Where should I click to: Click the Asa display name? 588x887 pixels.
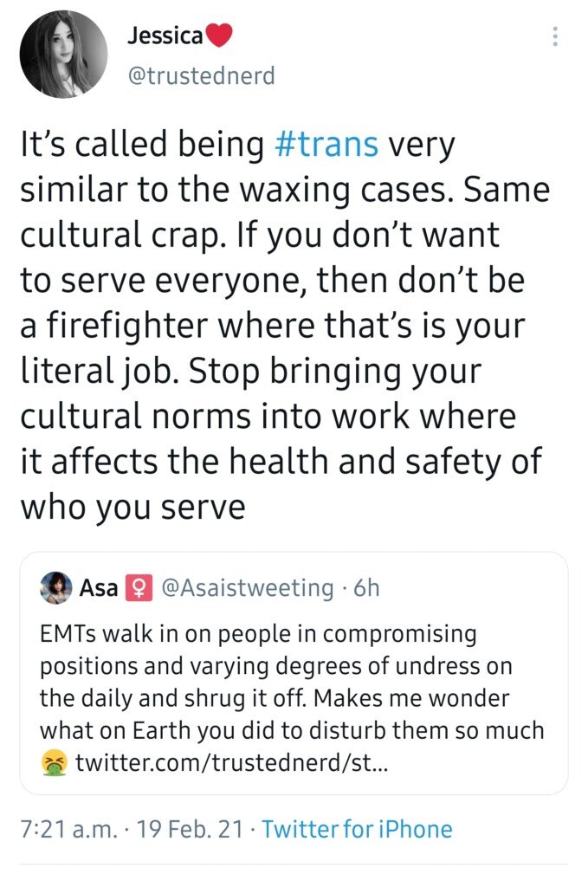(x=99, y=588)
